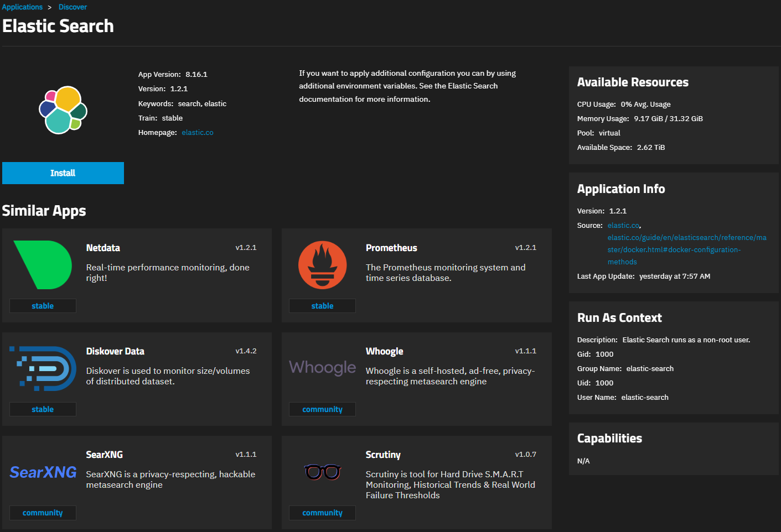Click the community badge on Whoogle
781x532 pixels.
322,409
